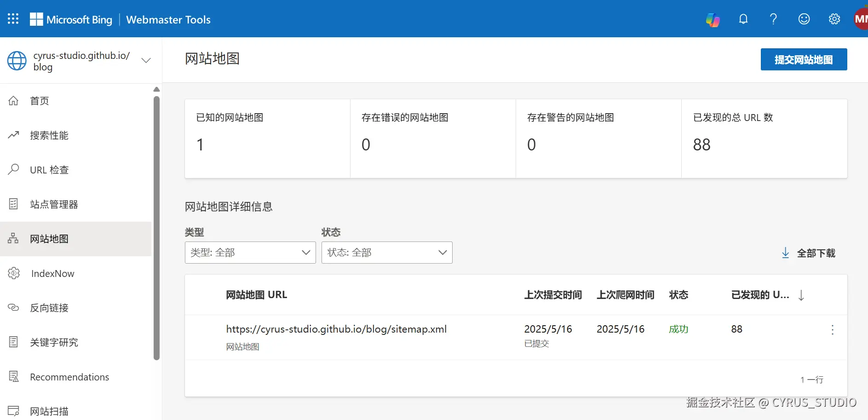Screen dimensions: 868x420
Task: Open URL 检查 in sidebar
Action: click(76, 170)
